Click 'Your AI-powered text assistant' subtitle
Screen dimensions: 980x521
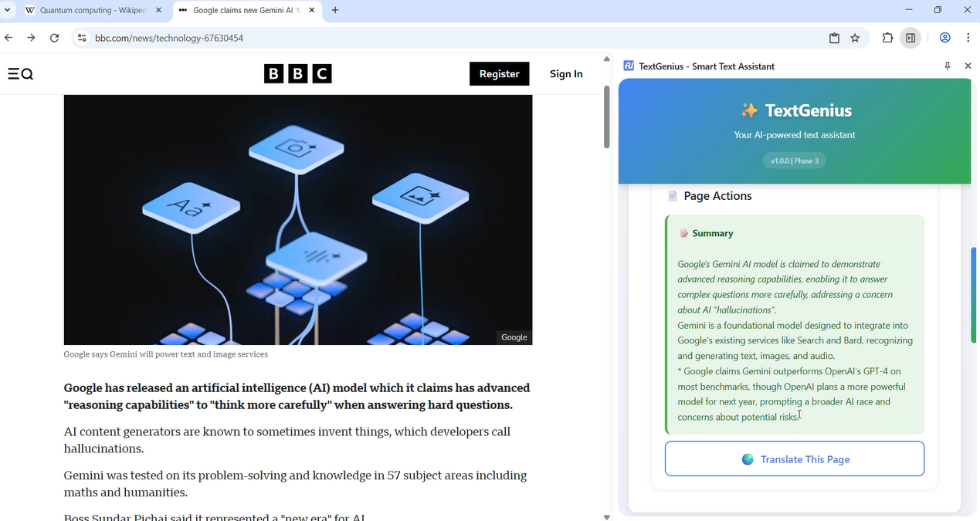795,135
